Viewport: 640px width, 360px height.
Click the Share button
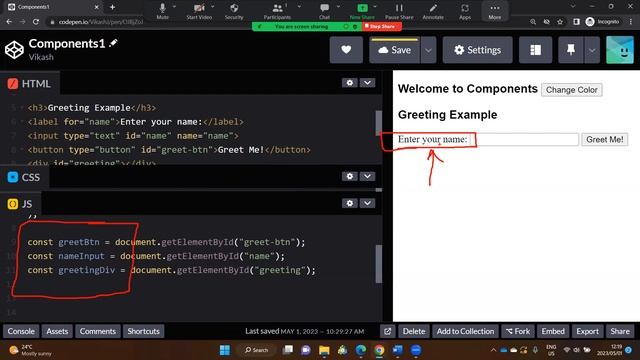[620, 331]
